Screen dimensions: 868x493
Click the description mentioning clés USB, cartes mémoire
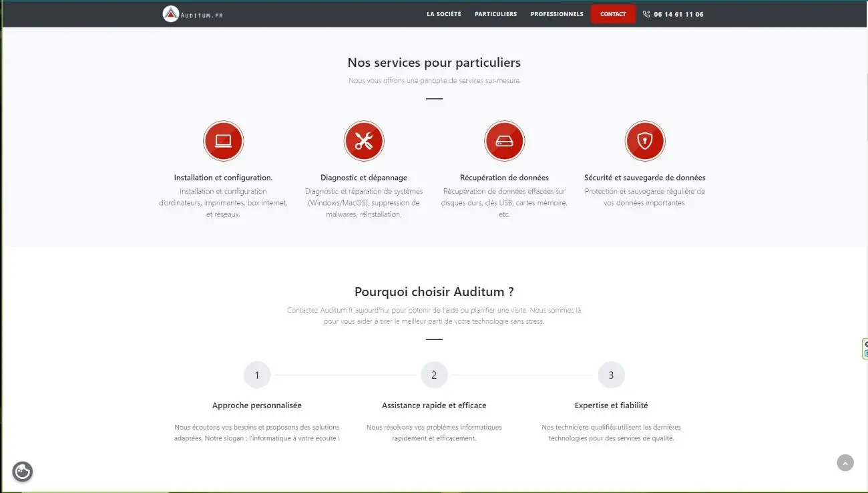point(504,203)
